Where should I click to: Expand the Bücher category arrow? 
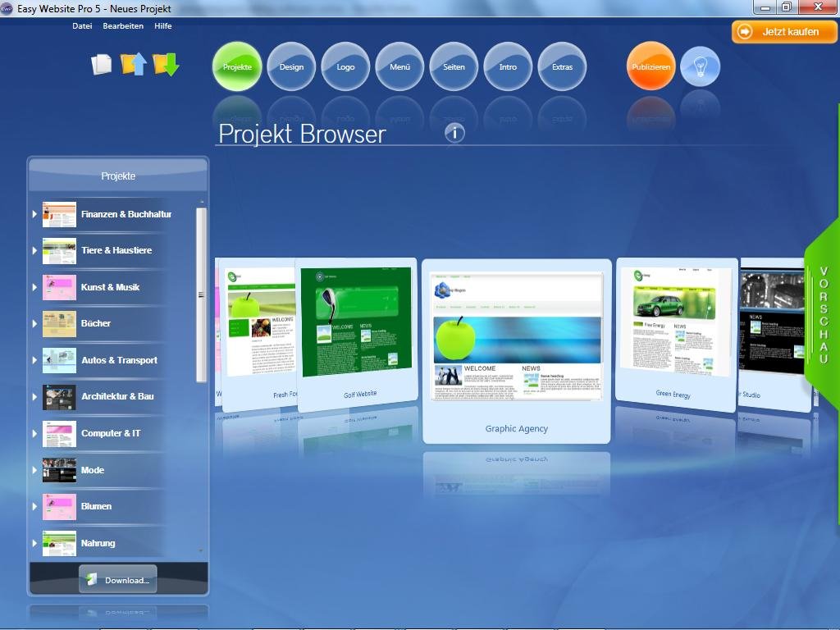(x=34, y=323)
